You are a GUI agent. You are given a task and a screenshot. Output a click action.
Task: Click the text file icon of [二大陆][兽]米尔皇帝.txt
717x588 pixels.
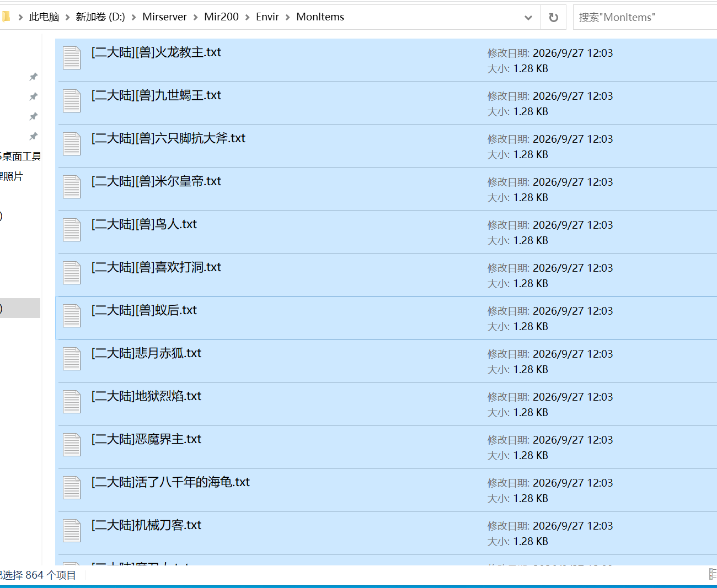click(x=72, y=187)
